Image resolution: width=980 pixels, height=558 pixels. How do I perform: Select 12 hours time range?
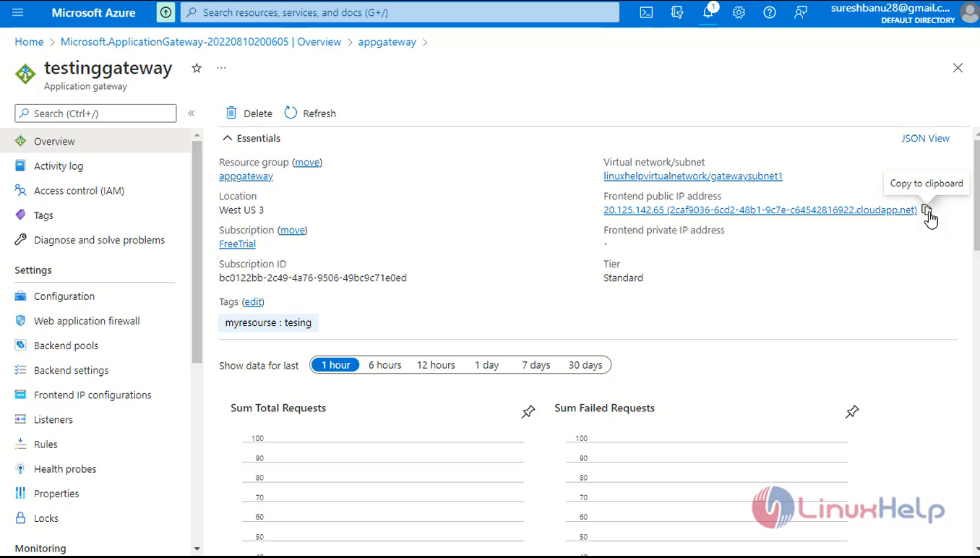(436, 365)
